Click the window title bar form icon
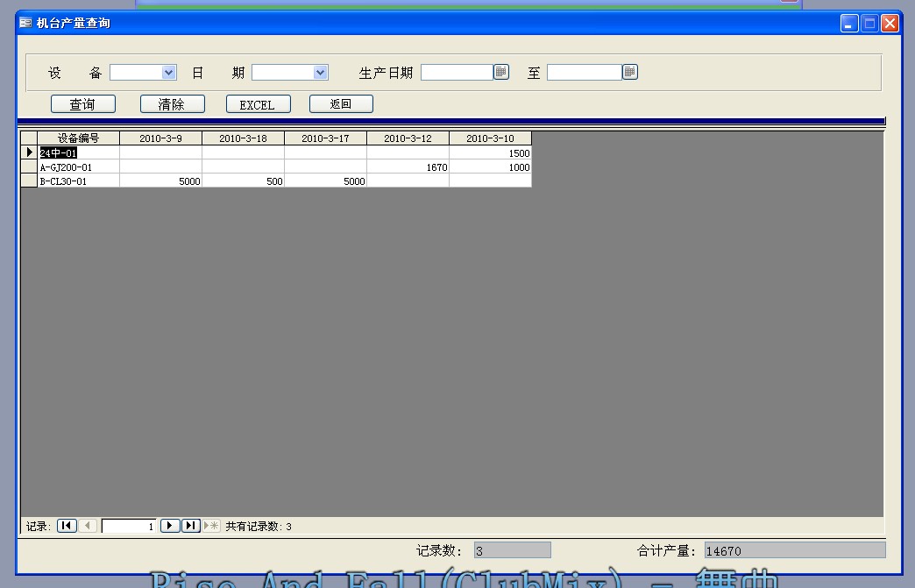 pyautogui.click(x=25, y=23)
